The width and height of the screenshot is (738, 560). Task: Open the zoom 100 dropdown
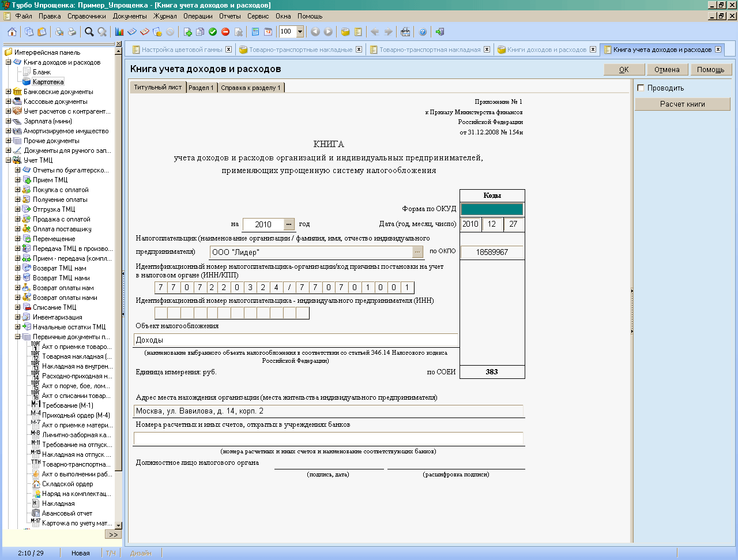pos(300,32)
